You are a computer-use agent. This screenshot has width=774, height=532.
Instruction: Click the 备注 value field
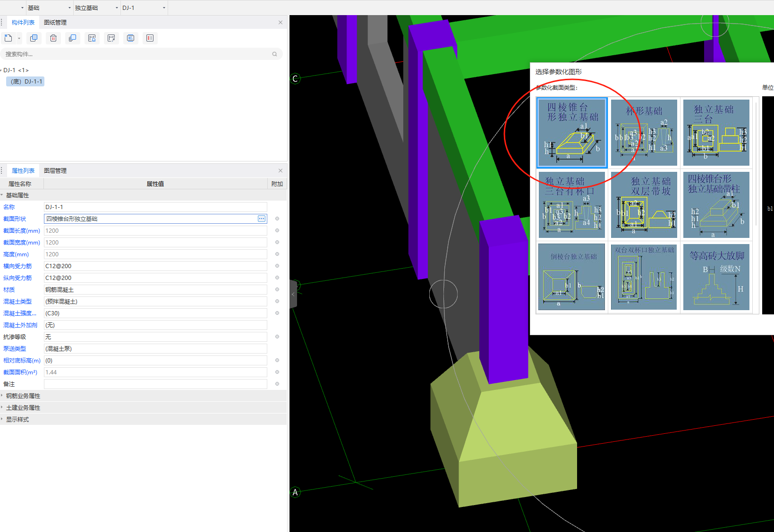pos(155,384)
